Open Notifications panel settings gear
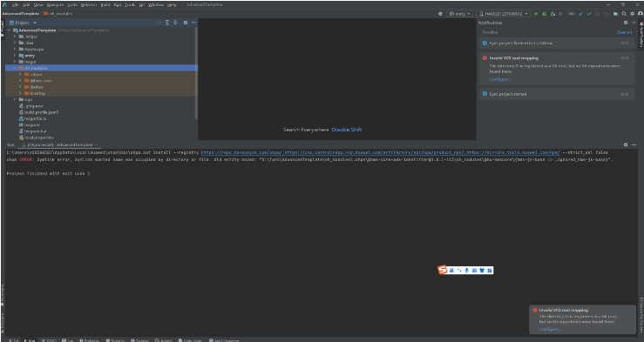 [626, 23]
